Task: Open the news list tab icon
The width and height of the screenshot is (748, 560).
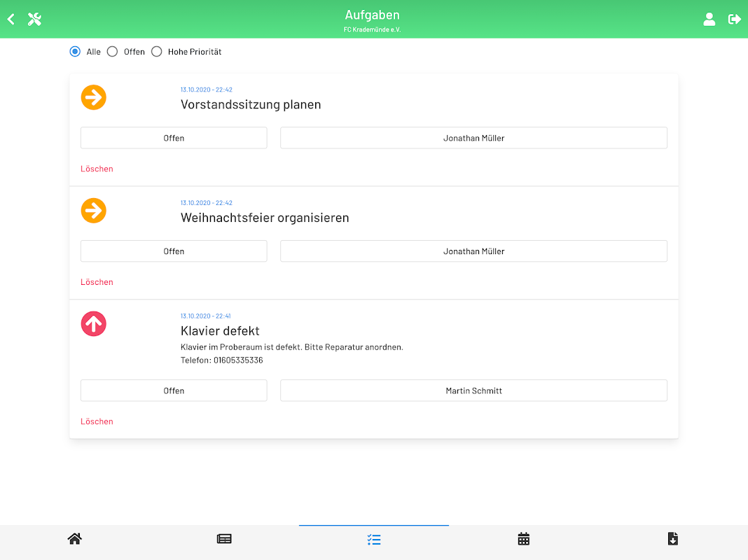Action: click(x=224, y=539)
